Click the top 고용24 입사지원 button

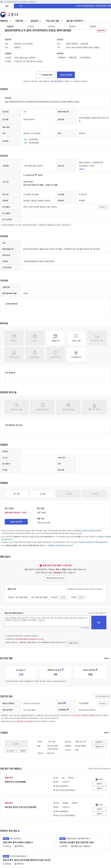66,75
